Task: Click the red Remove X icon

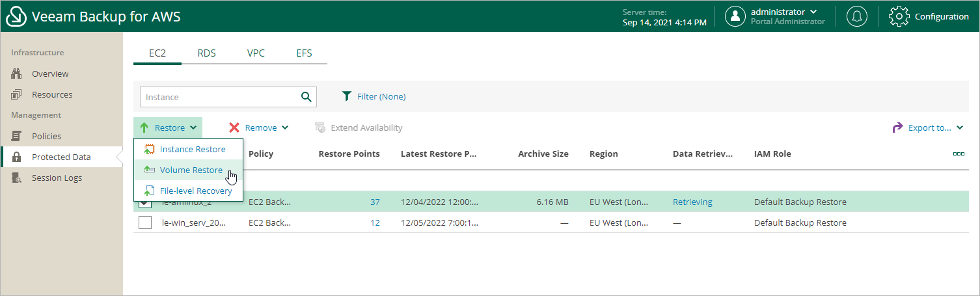Action: point(234,128)
